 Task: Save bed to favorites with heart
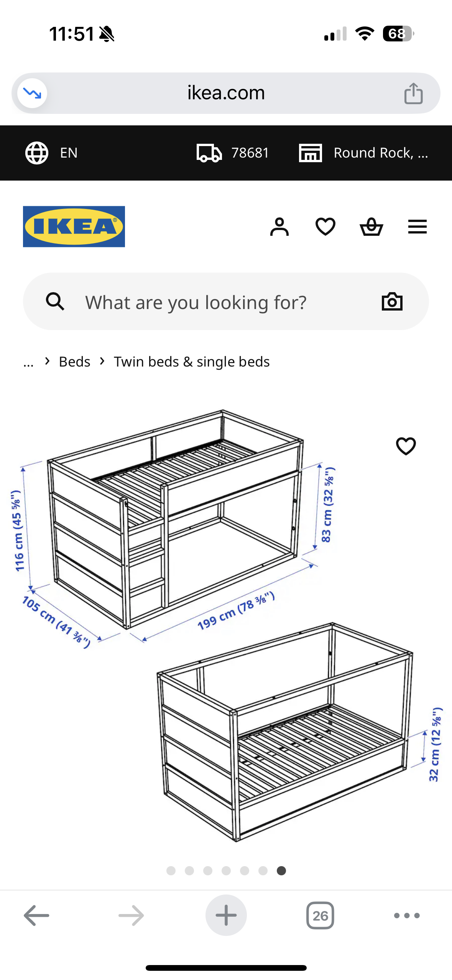click(406, 446)
